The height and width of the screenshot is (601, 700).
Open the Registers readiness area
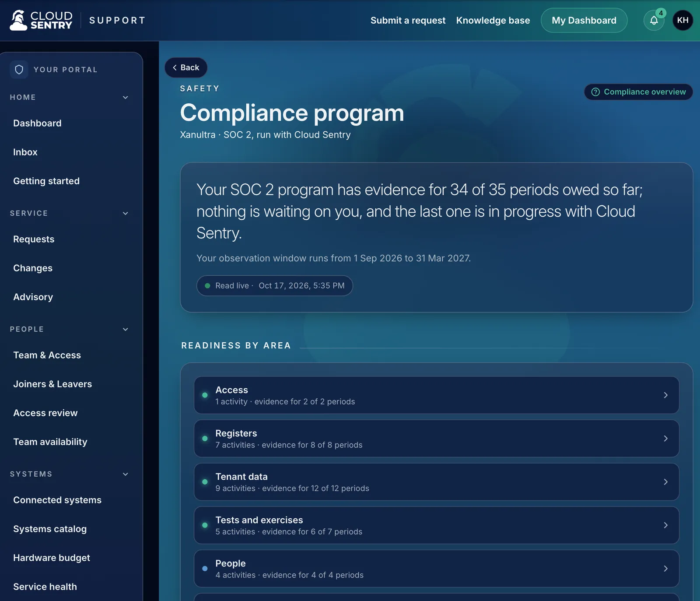437,439
